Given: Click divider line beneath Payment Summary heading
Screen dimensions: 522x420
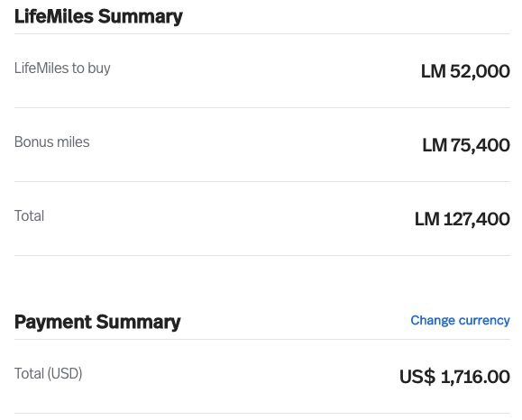Looking at the screenshot, I should [x=262, y=340].
